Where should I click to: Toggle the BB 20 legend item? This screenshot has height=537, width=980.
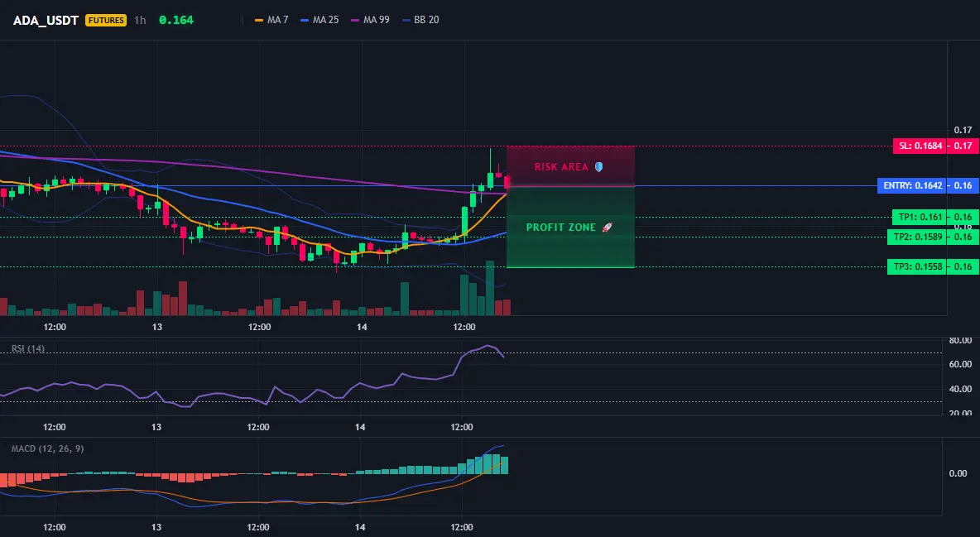[x=420, y=20]
